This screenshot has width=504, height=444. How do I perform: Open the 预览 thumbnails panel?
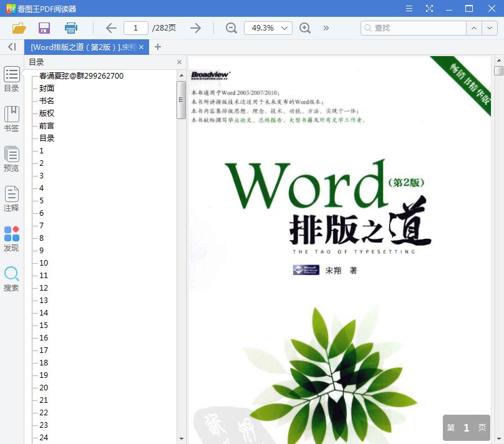(12, 159)
